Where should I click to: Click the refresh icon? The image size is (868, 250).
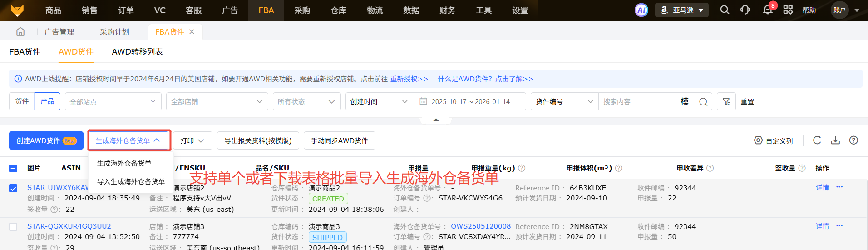click(817, 140)
